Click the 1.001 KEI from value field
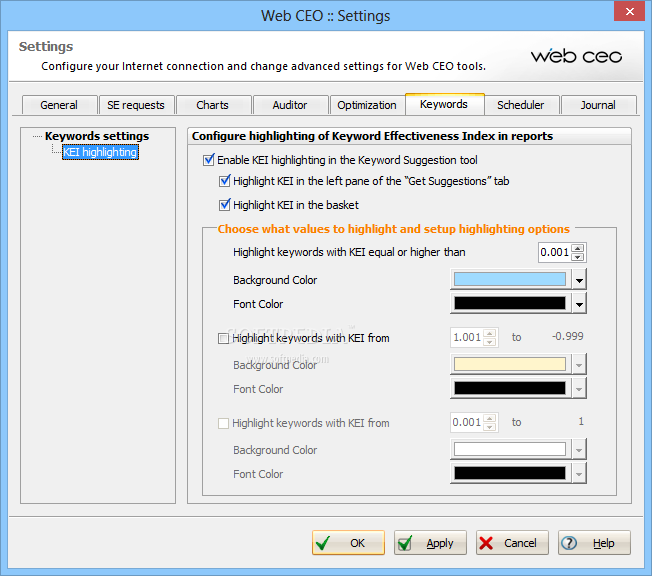 [x=467, y=337]
